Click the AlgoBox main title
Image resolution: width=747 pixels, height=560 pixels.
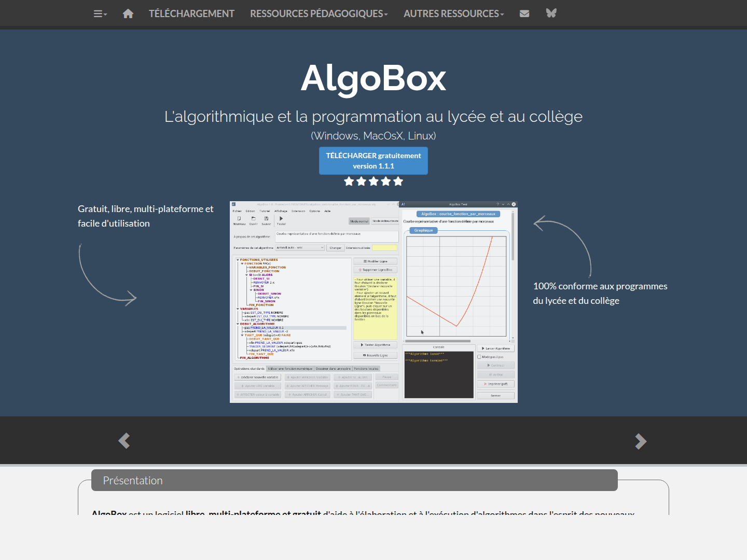(374, 78)
